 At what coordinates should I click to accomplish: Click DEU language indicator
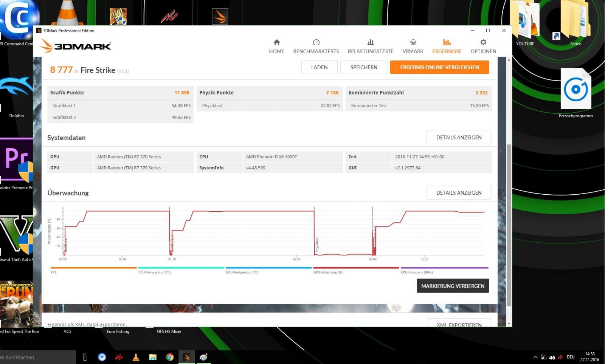point(571,357)
